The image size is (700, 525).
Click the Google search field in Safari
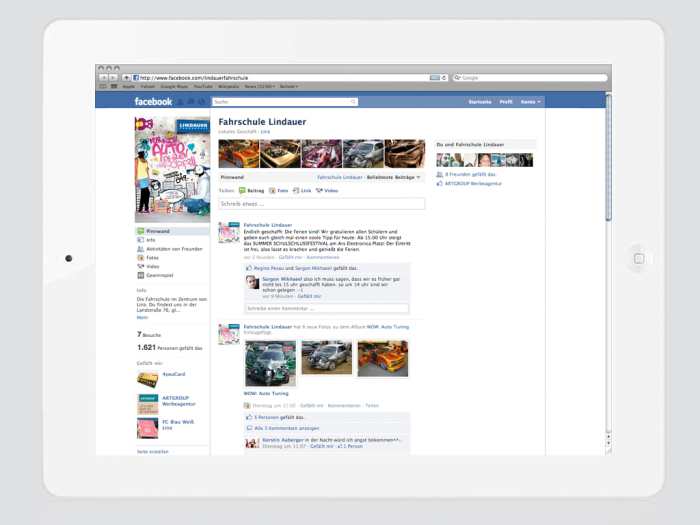(530, 78)
